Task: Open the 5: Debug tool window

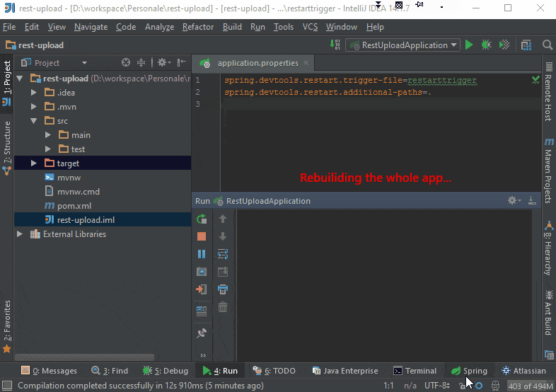Action: 166,371
